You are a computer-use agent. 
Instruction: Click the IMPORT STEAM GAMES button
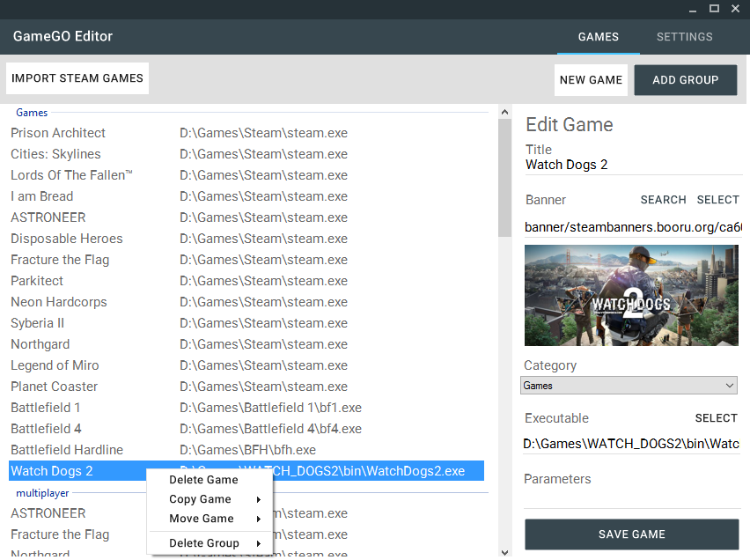pos(77,78)
